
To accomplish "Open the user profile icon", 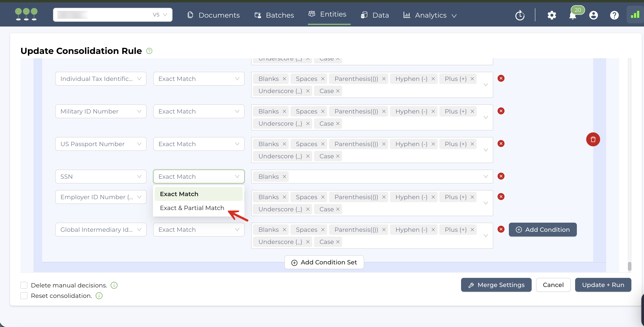I will point(593,15).
